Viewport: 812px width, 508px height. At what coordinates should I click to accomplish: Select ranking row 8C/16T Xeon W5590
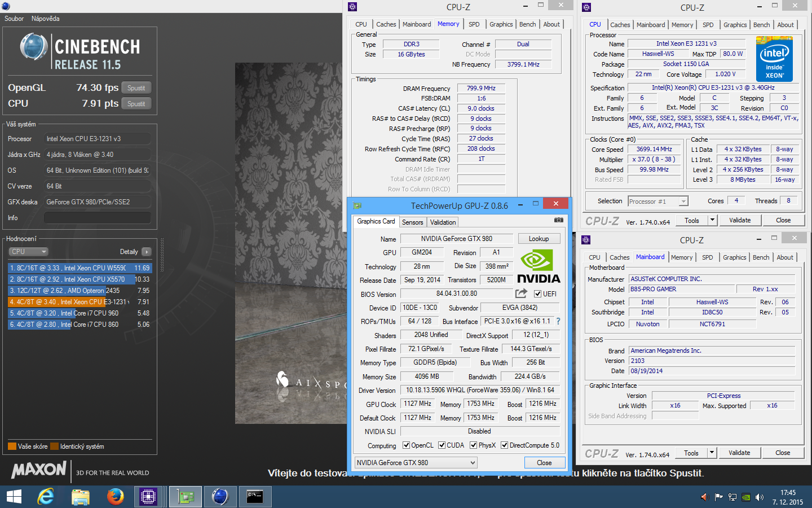click(80, 268)
